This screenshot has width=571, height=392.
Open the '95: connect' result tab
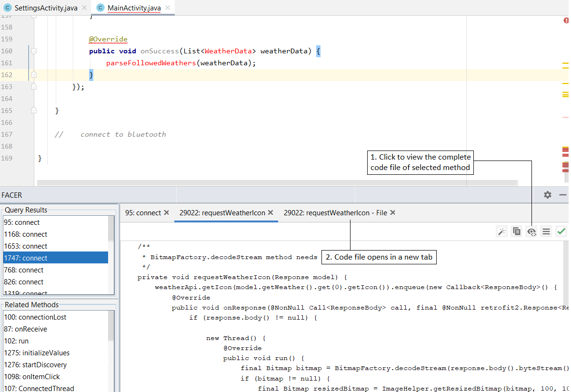(x=143, y=213)
